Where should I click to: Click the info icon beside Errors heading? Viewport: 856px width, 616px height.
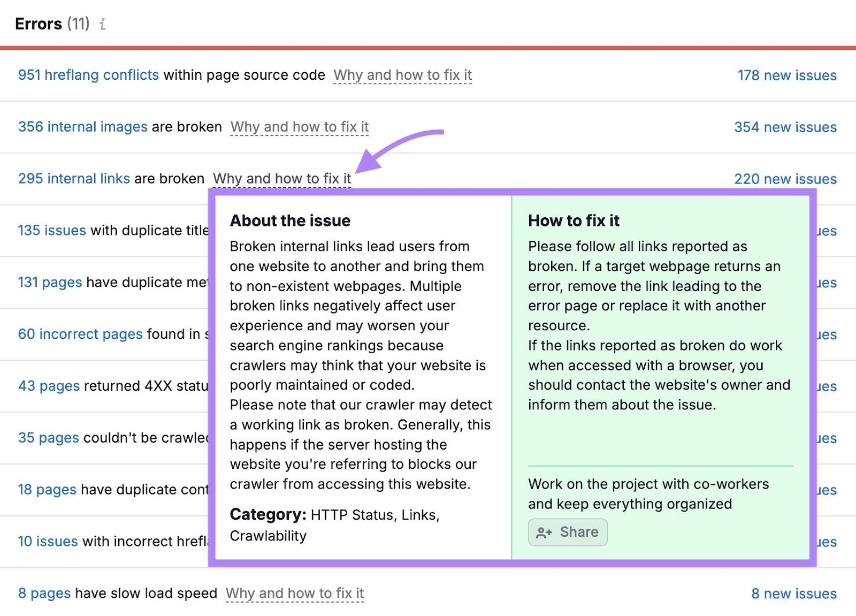coord(103,24)
